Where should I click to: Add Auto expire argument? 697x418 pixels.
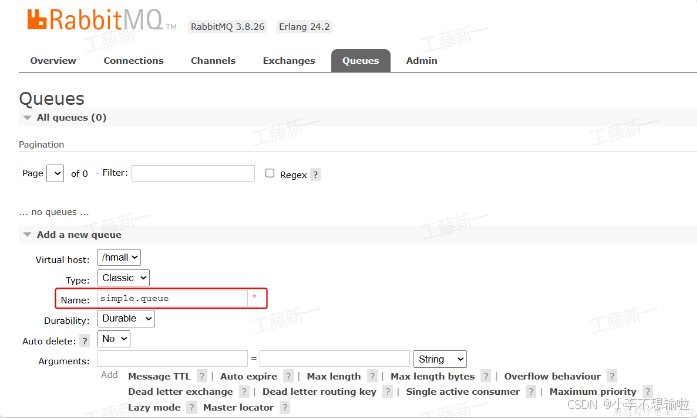click(x=248, y=377)
